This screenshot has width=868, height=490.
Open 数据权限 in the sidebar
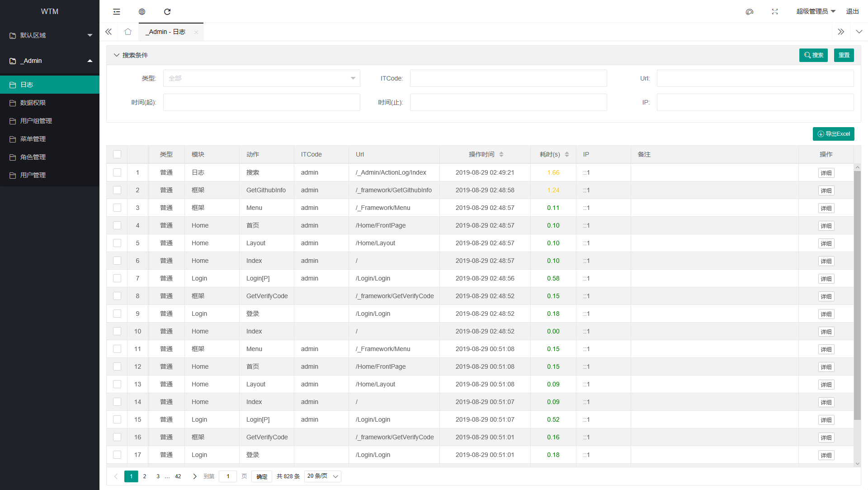click(x=33, y=103)
